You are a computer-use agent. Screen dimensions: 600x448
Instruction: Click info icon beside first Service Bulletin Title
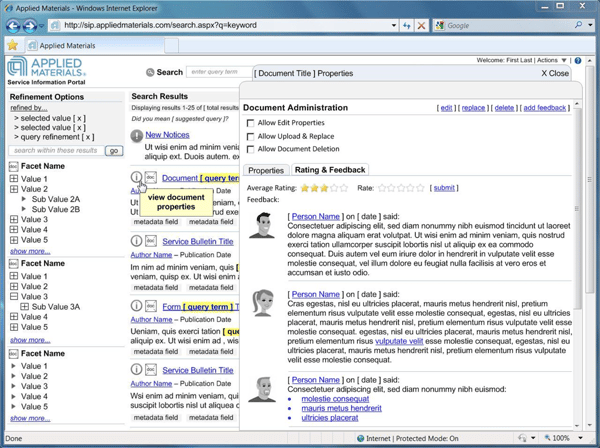pyautogui.click(x=136, y=241)
